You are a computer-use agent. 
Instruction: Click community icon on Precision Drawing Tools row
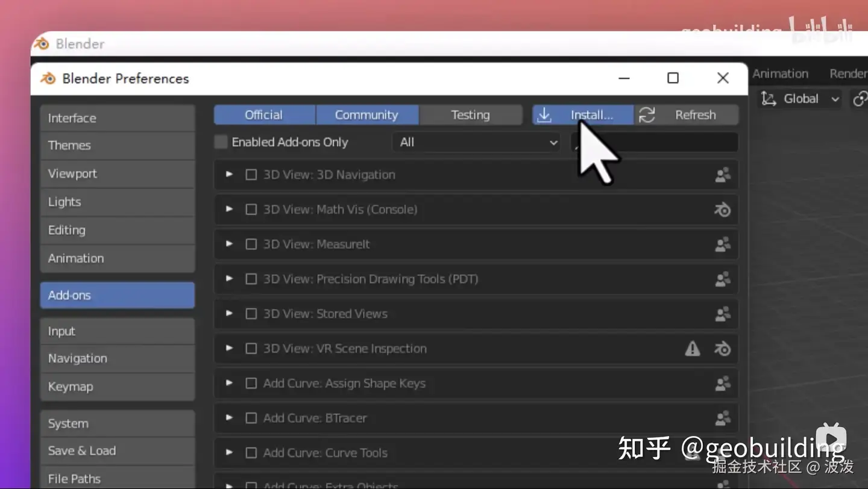[x=722, y=279]
